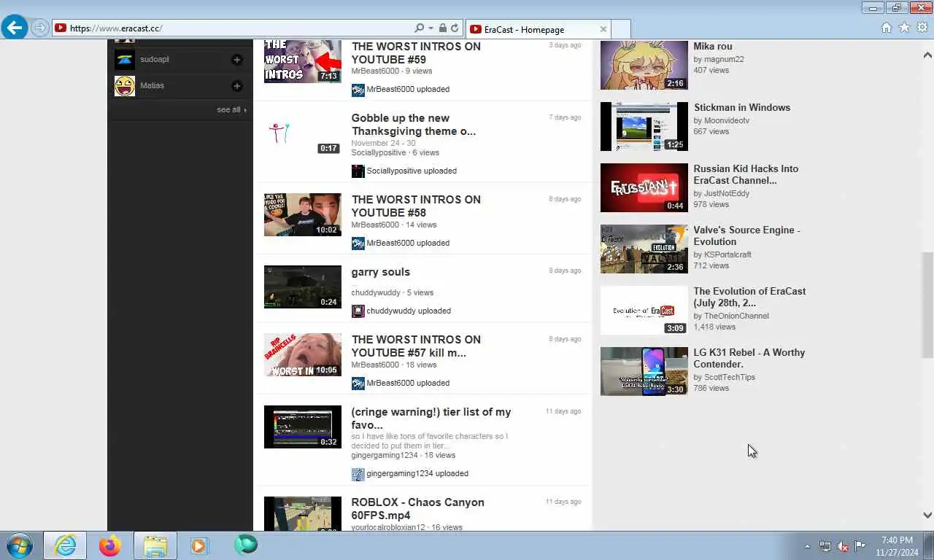Screen dimensions: 934x560
Task: Close the EraCast - Homepage tab
Action: point(603,29)
